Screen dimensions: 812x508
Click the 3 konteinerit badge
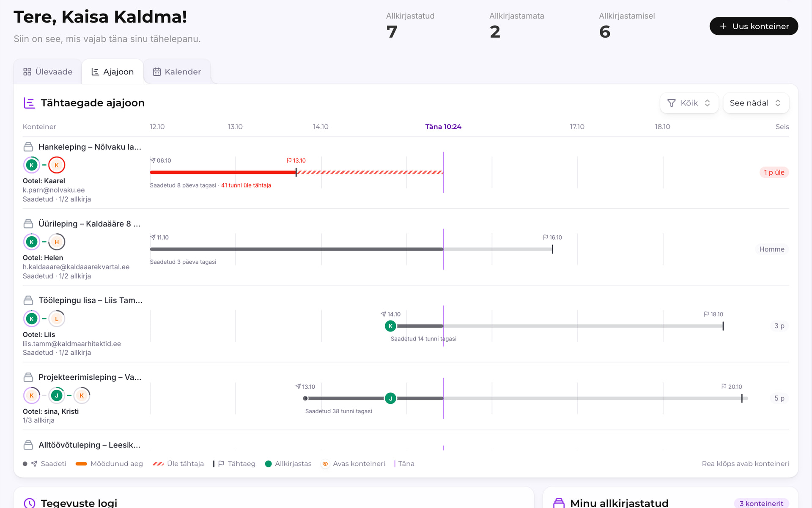click(761, 503)
